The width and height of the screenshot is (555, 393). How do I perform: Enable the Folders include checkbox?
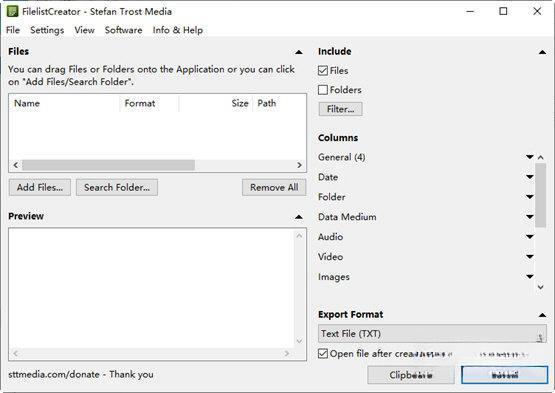pyautogui.click(x=323, y=90)
